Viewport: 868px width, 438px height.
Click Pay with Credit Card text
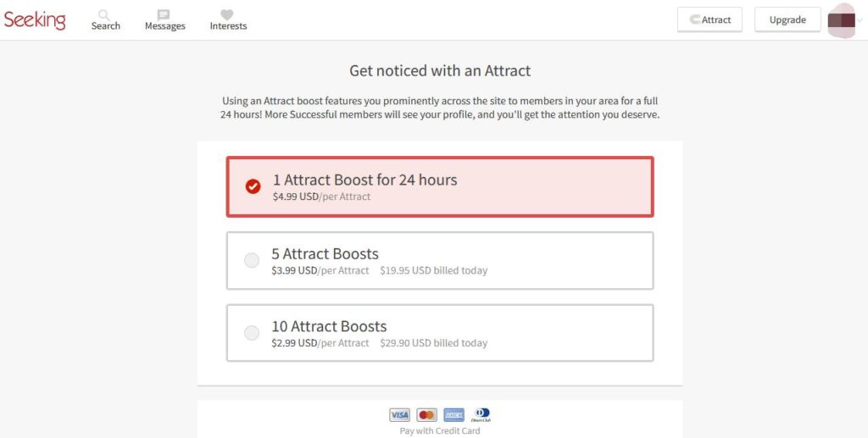(440, 431)
